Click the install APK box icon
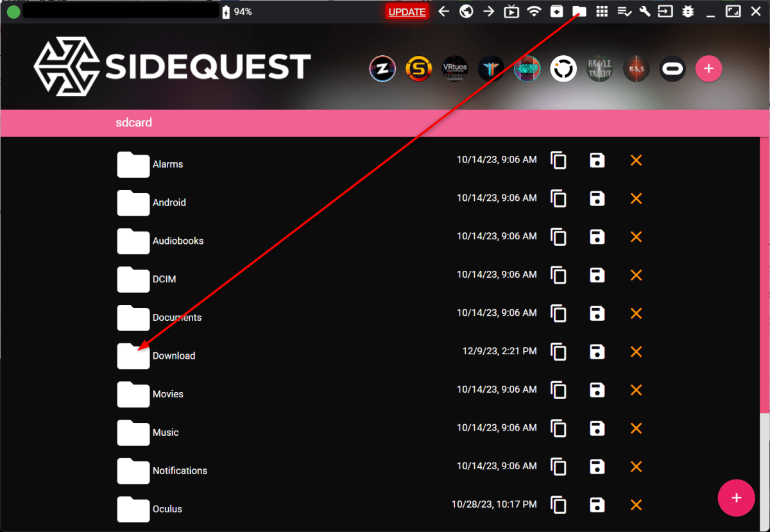Screen dimensions: 770x532 point(557,12)
